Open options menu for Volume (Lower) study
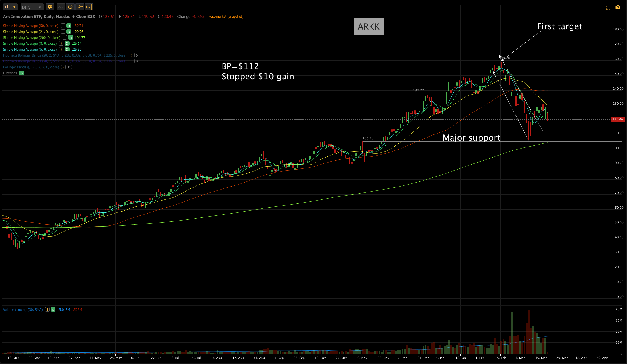The width and height of the screenshot is (627, 364). point(47,309)
